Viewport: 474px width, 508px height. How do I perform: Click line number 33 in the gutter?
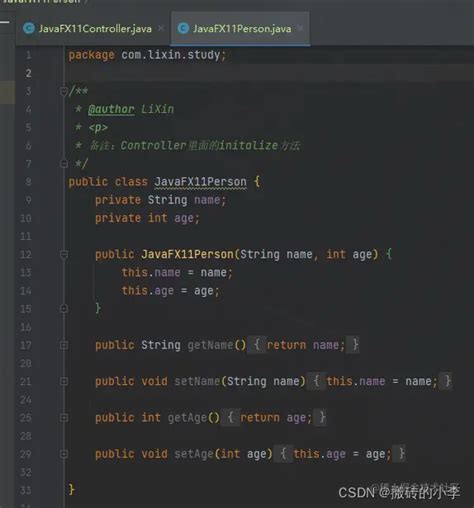pyautogui.click(x=26, y=490)
